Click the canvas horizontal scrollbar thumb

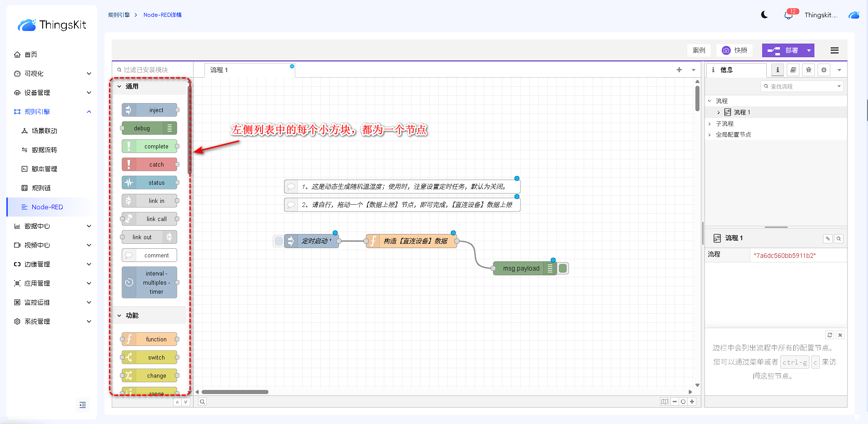(x=235, y=392)
